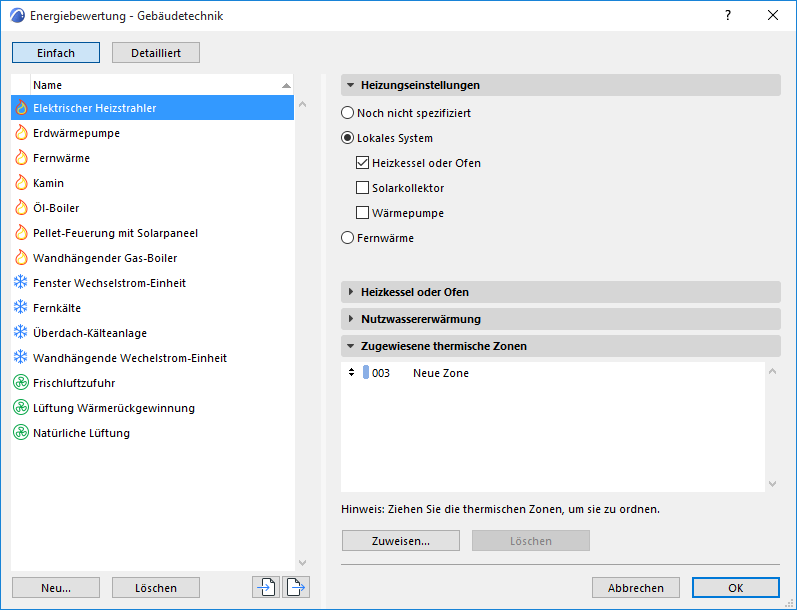This screenshot has width=797, height=610.
Task: Switch to the Detailliert view
Action: [x=156, y=53]
